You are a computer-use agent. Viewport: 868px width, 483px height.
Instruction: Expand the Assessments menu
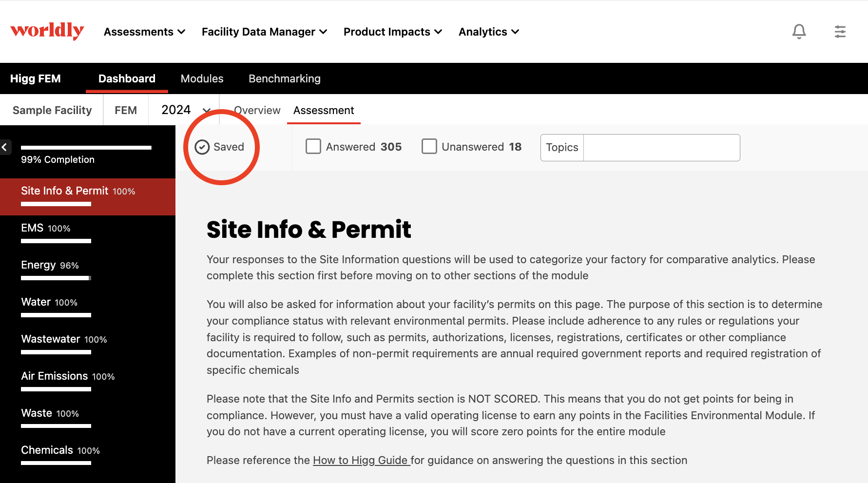(x=144, y=32)
